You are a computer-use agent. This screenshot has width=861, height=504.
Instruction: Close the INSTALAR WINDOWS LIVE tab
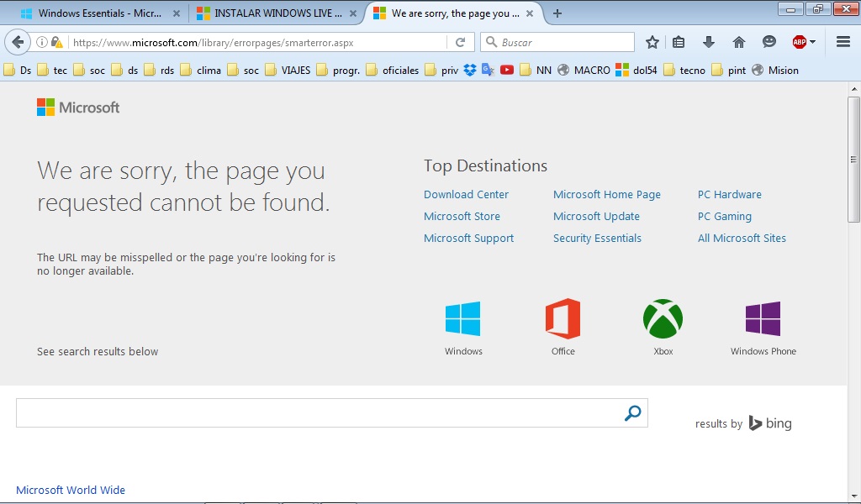[x=353, y=13]
